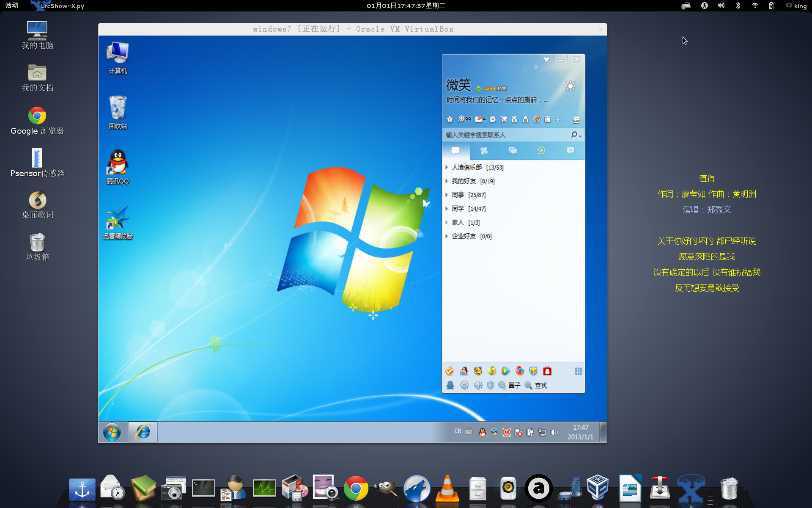Screen dimensions: 812x508
Task: Open the QZone star icon
Action: coord(450,119)
